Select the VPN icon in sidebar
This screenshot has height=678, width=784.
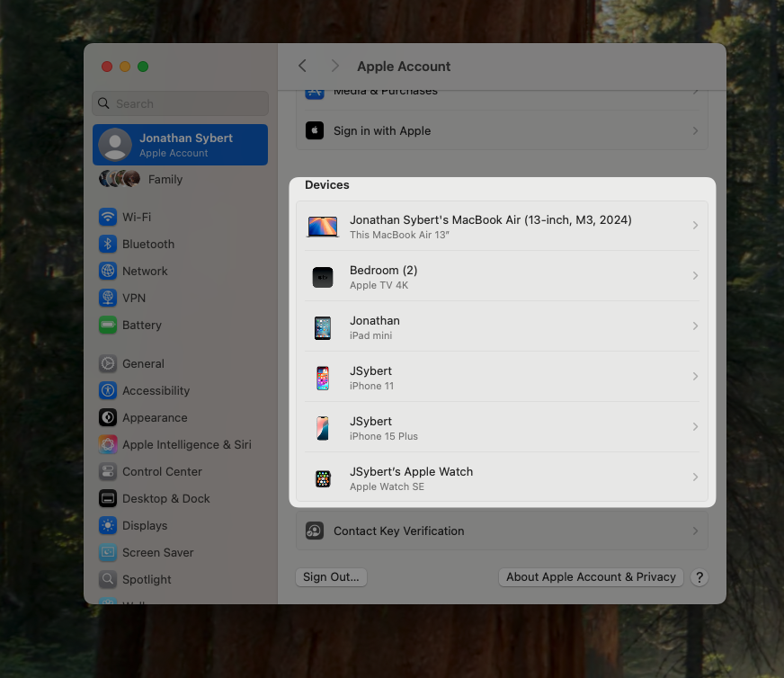point(108,298)
